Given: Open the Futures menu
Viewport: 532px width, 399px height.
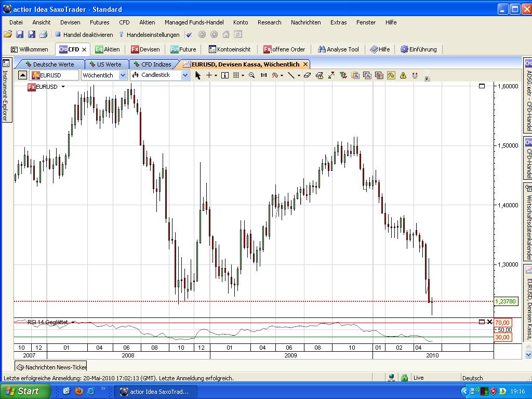Looking at the screenshot, I should pyautogui.click(x=99, y=22).
